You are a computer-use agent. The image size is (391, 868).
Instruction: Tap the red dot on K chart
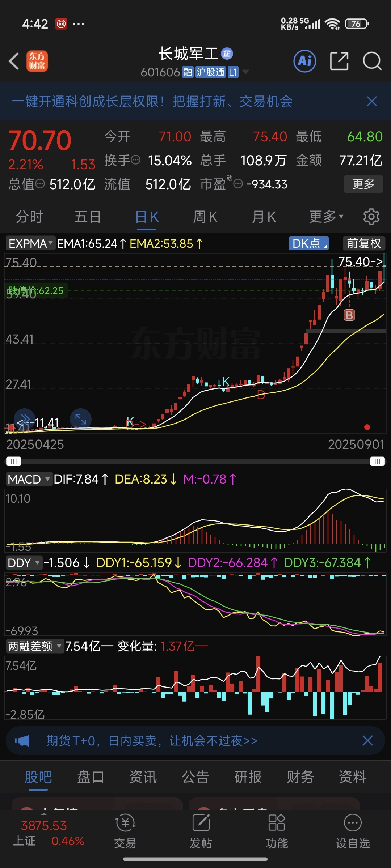click(x=367, y=427)
